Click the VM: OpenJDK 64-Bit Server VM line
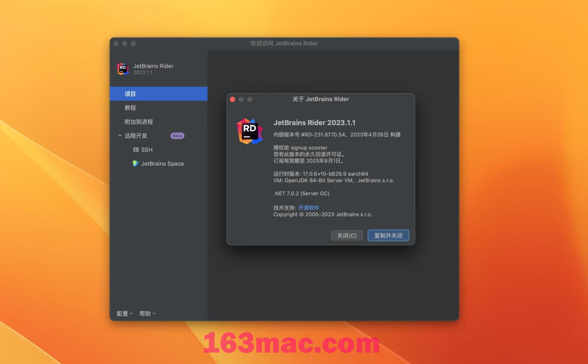 click(334, 180)
